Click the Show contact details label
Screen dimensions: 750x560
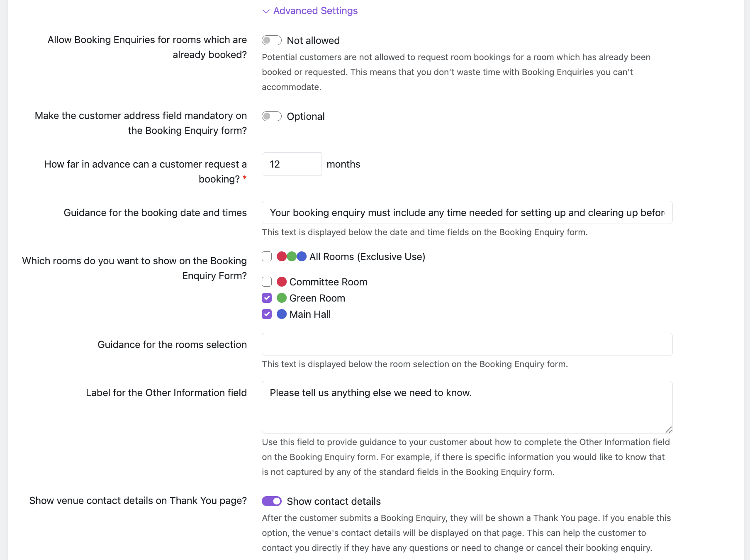pyautogui.click(x=334, y=502)
